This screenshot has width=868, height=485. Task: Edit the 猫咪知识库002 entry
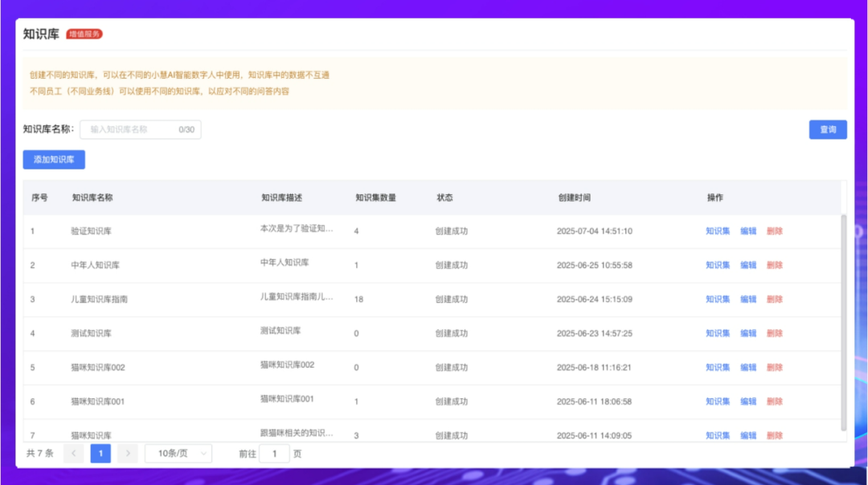[x=748, y=368]
